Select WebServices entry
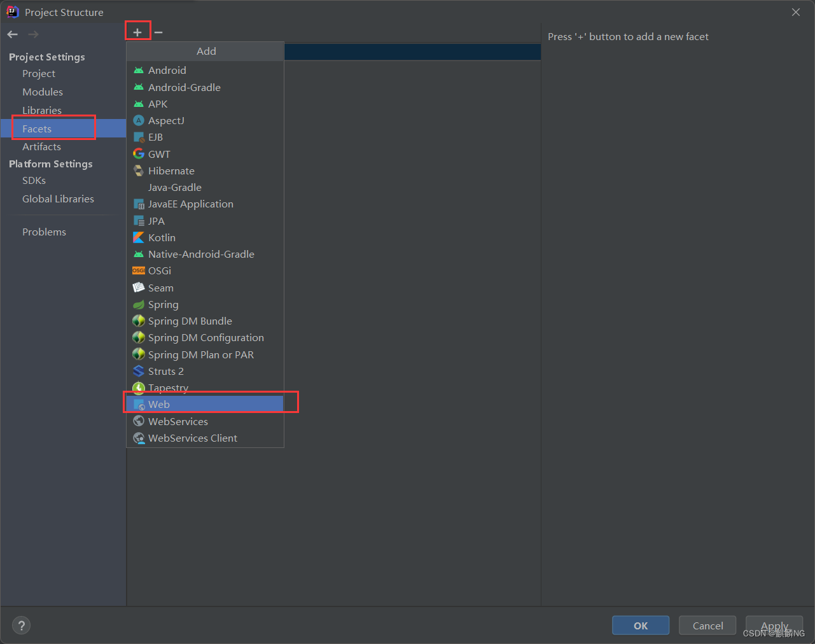The image size is (815, 644). tap(205, 421)
